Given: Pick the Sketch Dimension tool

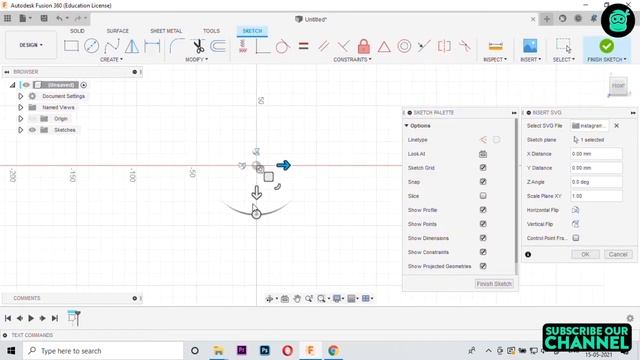Looking at the screenshot, I should (152, 46).
